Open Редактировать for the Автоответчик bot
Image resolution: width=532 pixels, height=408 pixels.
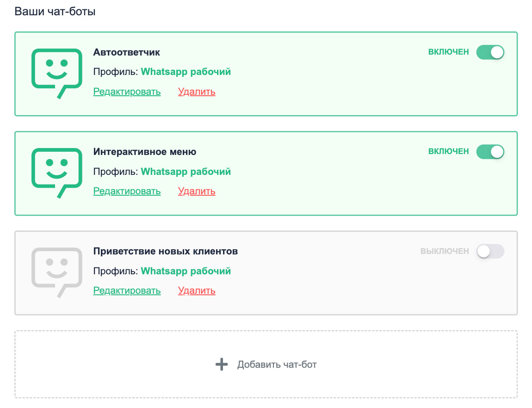[x=127, y=92]
